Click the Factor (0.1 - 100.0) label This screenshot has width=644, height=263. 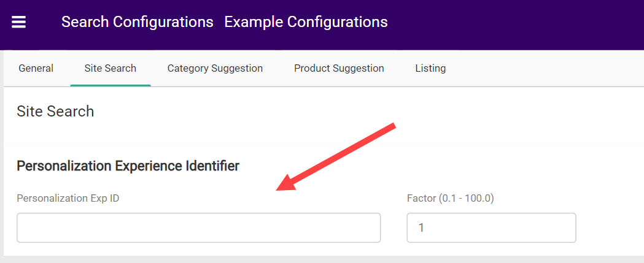pyautogui.click(x=451, y=198)
